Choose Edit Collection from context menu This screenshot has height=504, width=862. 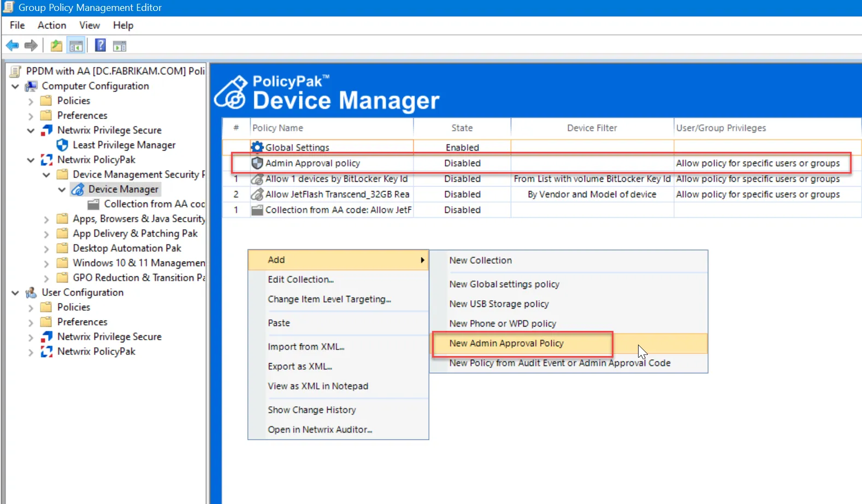pyautogui.click(x=338, y=280)
